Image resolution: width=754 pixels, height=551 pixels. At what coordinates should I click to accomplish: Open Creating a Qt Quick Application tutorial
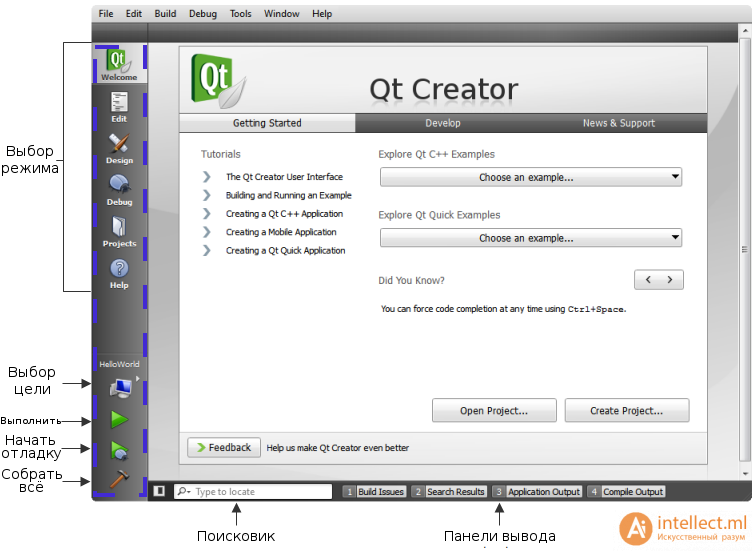click(285, 250)
